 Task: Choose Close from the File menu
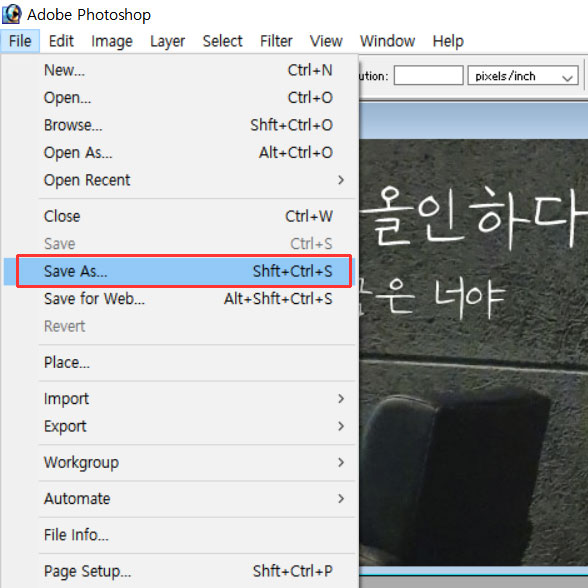[x=179, y=216]
